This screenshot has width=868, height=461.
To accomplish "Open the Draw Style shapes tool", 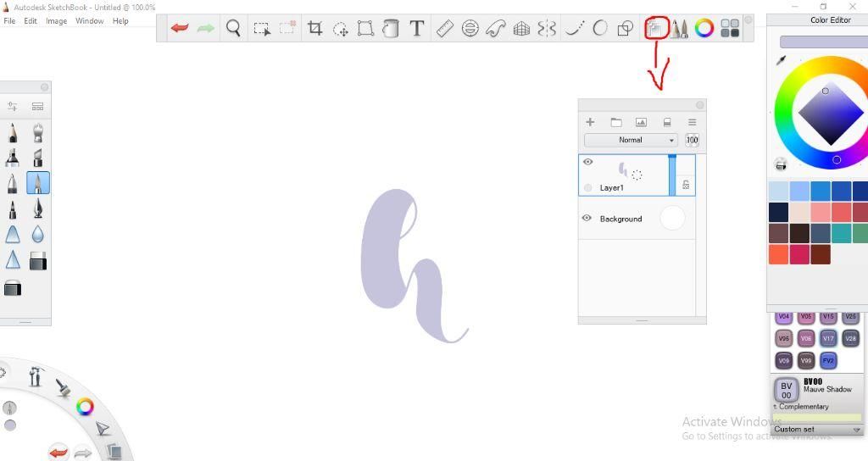I will tap(626, 28).
